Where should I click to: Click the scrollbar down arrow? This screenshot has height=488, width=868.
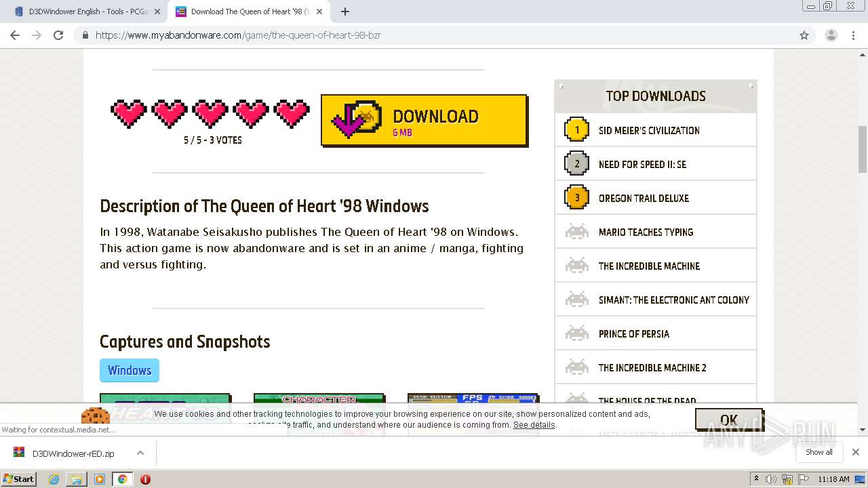pyautogui.click(x=863, y=430)
